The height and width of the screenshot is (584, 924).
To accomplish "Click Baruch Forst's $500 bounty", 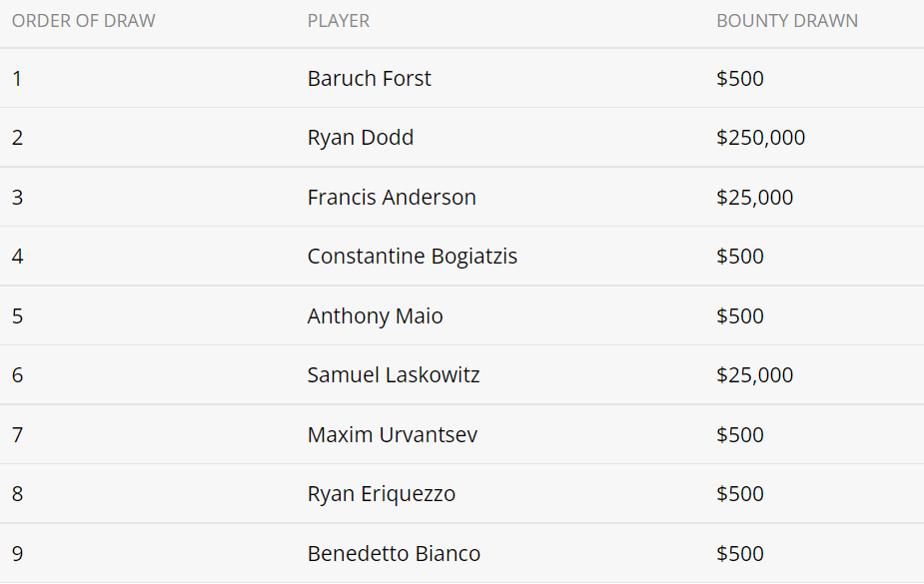I will pyautogui.click(x=740, y=79).
